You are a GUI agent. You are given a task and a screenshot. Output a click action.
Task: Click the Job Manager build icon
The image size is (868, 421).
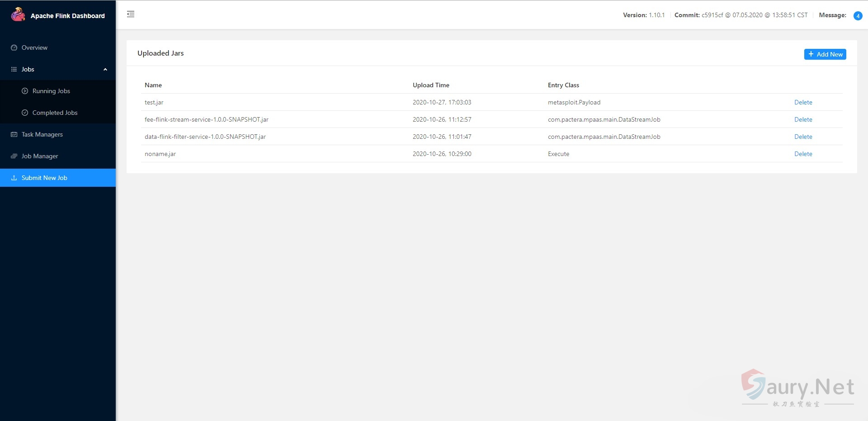pos(14,156)
